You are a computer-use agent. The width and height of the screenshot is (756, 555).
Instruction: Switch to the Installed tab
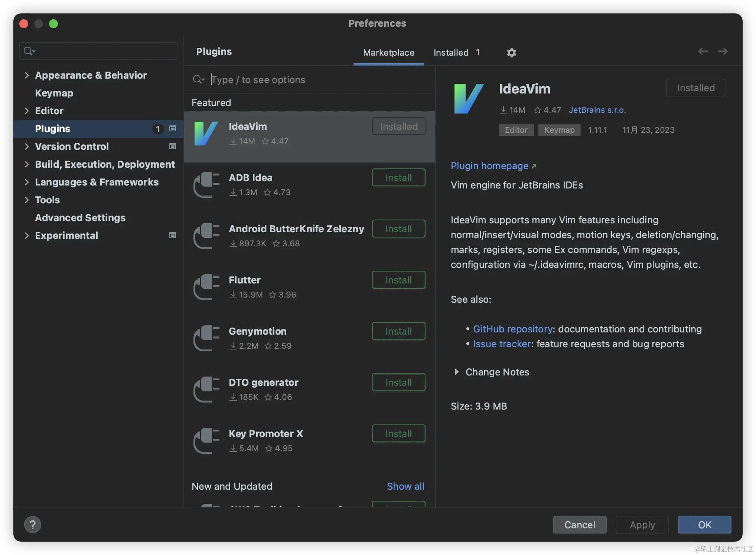pyautogui.click(x=451, y=53)
